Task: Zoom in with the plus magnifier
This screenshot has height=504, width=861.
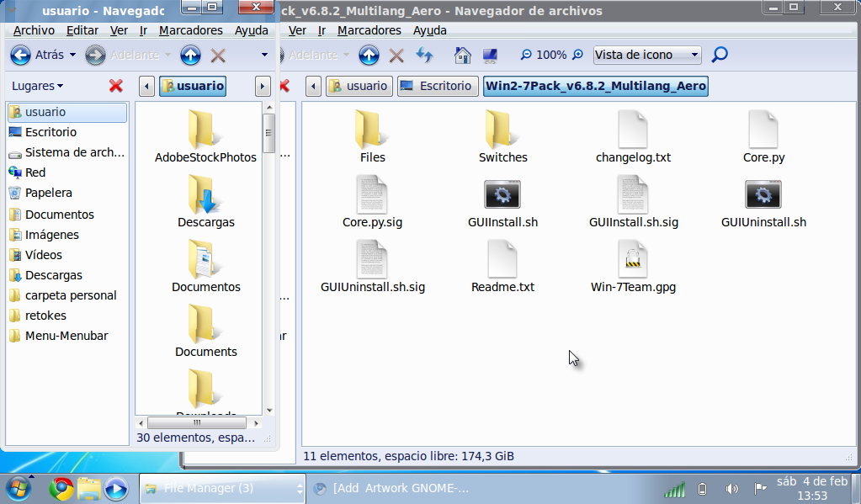Action: [577, 55]
